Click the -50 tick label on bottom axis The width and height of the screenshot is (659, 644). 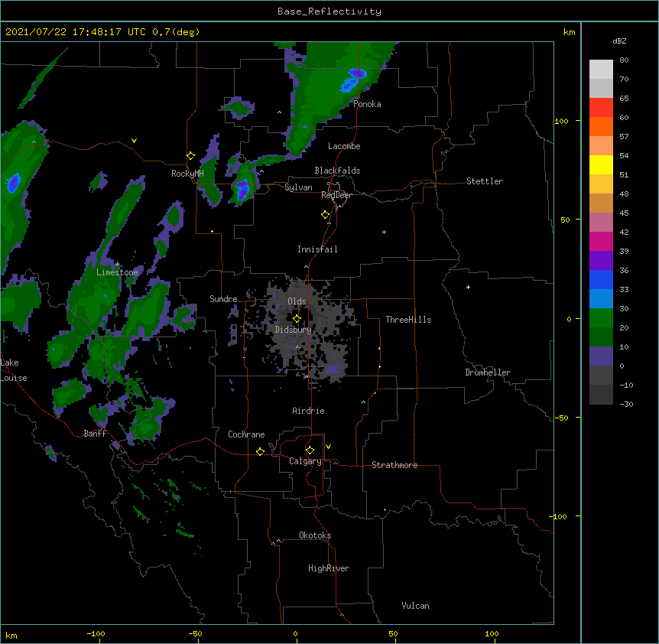coord(195,633)
